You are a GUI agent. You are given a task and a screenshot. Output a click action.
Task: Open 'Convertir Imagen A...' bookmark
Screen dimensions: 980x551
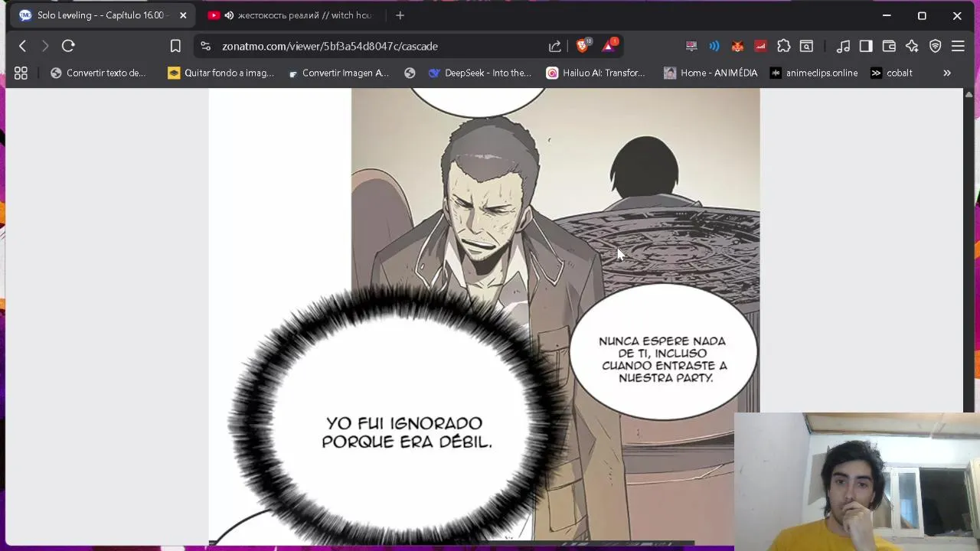click(x=338, y=73)
